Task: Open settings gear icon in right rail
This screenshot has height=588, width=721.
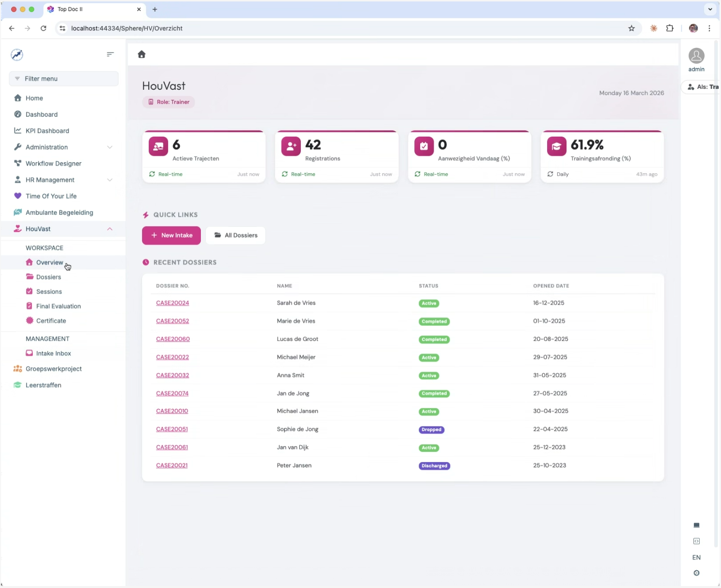Action: [x=696, y=573]
